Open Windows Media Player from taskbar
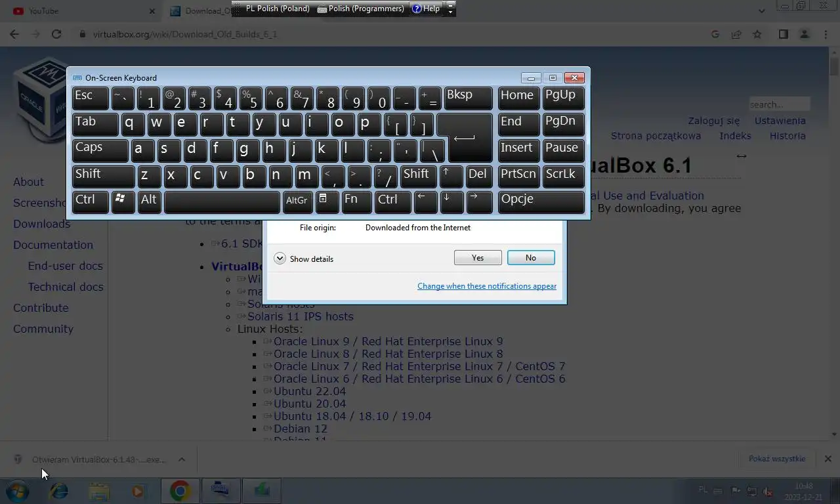Viewport: 840px width, 504px height. click(x=138, y=490)
